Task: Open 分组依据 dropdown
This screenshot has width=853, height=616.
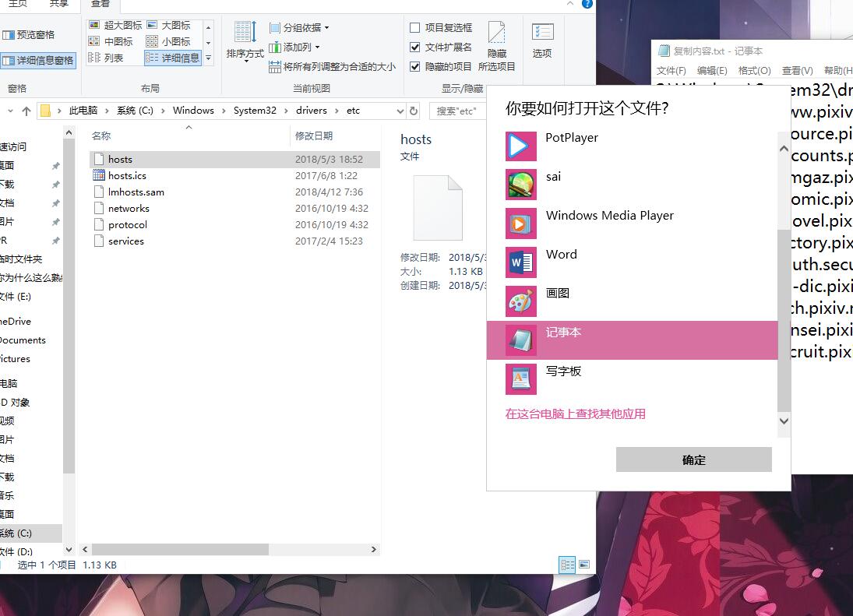Action: tap(299, 28)
